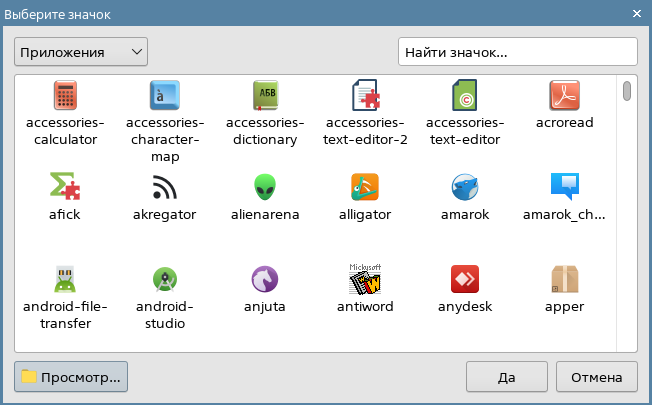The width and height of the screenshot is (652, 405).
Task: Select the amarok_ch... chat bubble icon
Action: (x=565, y=187)
